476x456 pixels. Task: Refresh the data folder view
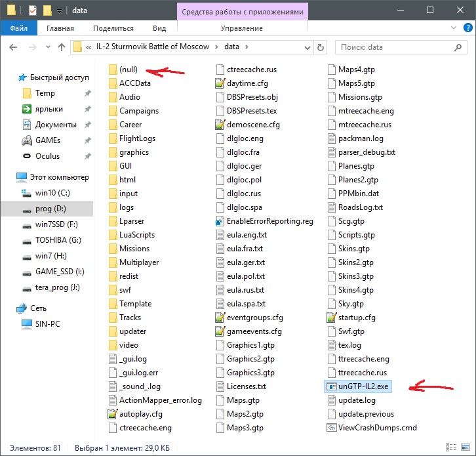pos(320,47)
